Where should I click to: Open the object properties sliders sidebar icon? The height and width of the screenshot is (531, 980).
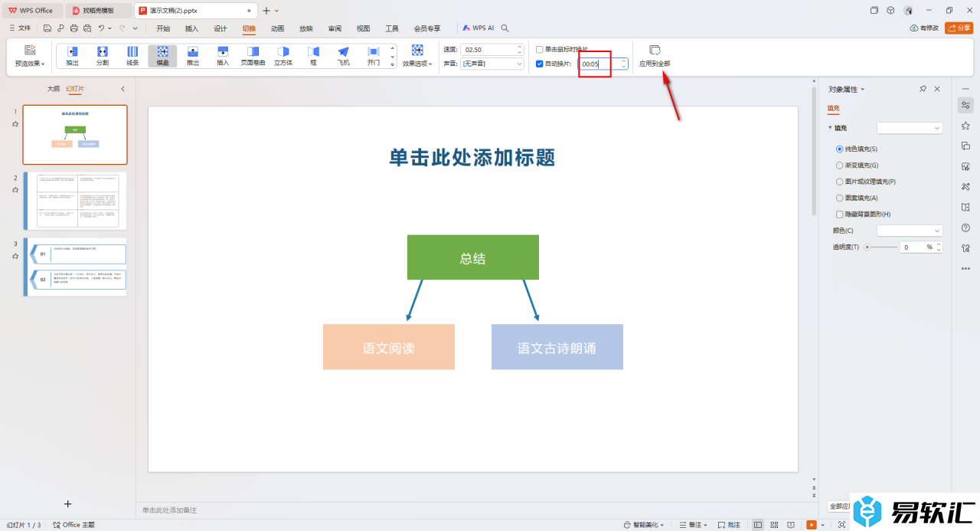(x=965, y=105)
